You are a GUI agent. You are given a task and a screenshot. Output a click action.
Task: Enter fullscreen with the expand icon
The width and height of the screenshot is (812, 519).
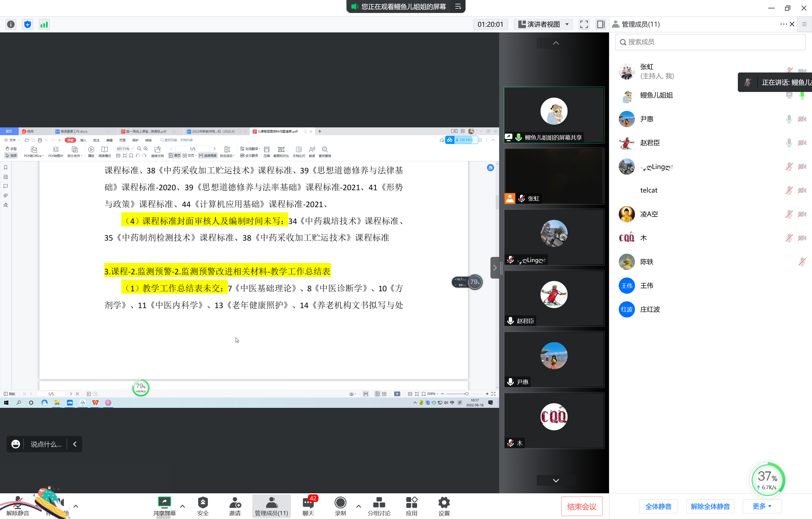point(584,24)
